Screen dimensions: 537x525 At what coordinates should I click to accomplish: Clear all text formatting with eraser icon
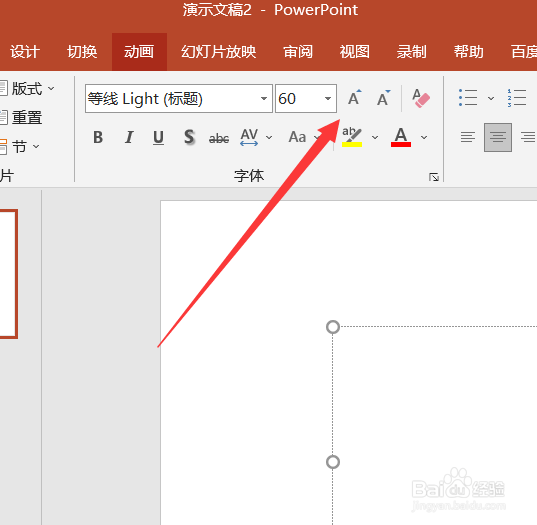[x=421, y=98]
